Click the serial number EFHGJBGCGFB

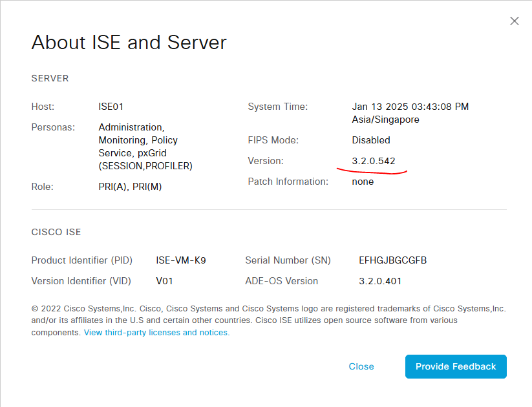(x=393, y=260)
